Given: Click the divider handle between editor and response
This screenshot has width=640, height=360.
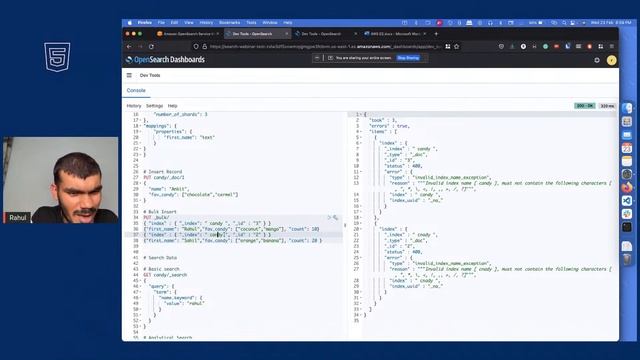Looking at the screenshot, I should (345, 225).
